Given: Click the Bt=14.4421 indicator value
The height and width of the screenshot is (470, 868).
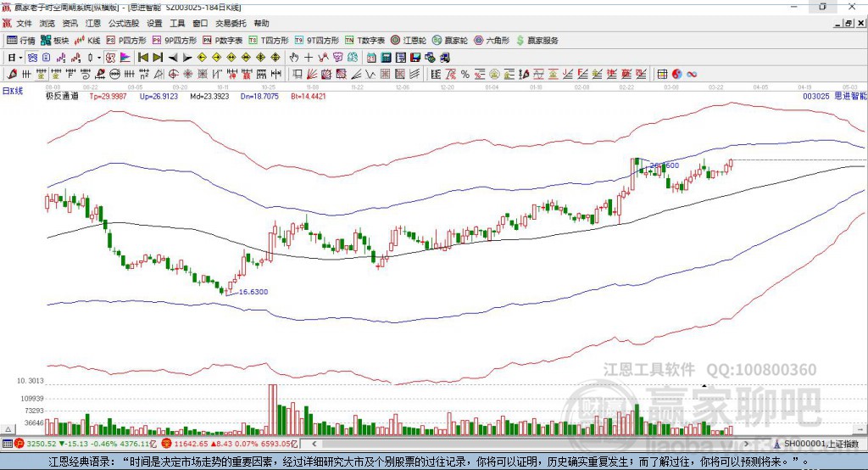Looking at the screenshot, I should pos(309,96).
